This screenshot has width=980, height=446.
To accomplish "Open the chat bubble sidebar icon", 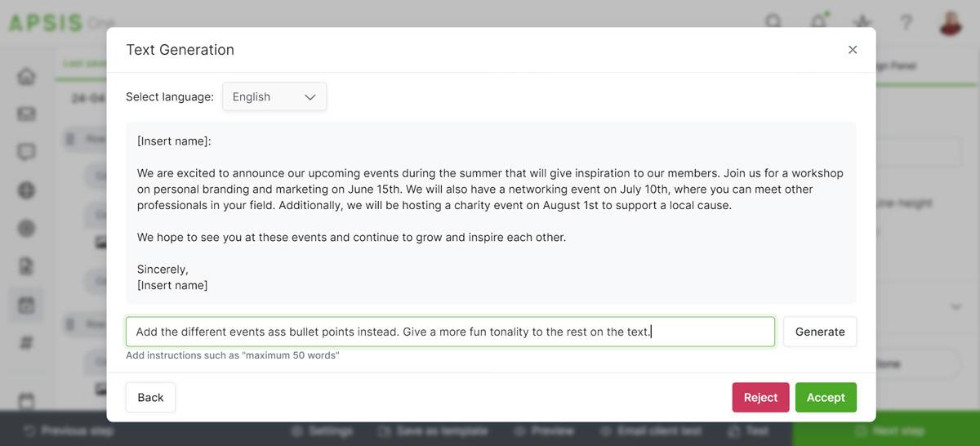I will (x=26, y=152).
